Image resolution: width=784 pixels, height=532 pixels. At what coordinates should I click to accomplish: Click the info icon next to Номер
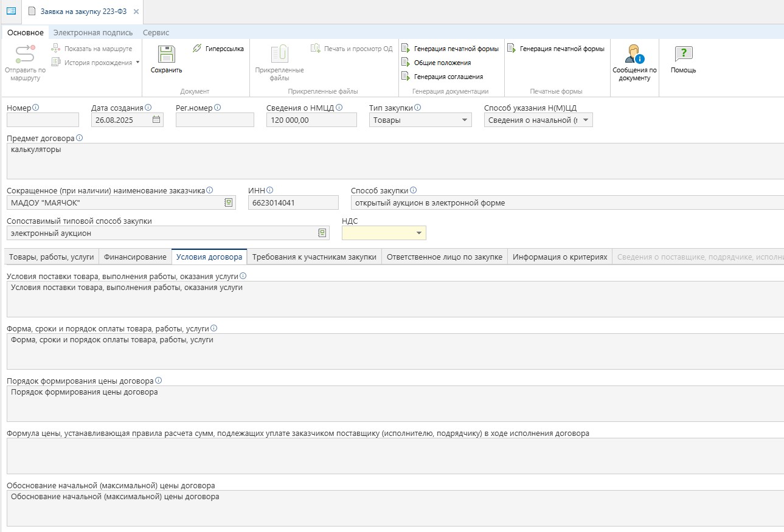[x=35, y=108]
